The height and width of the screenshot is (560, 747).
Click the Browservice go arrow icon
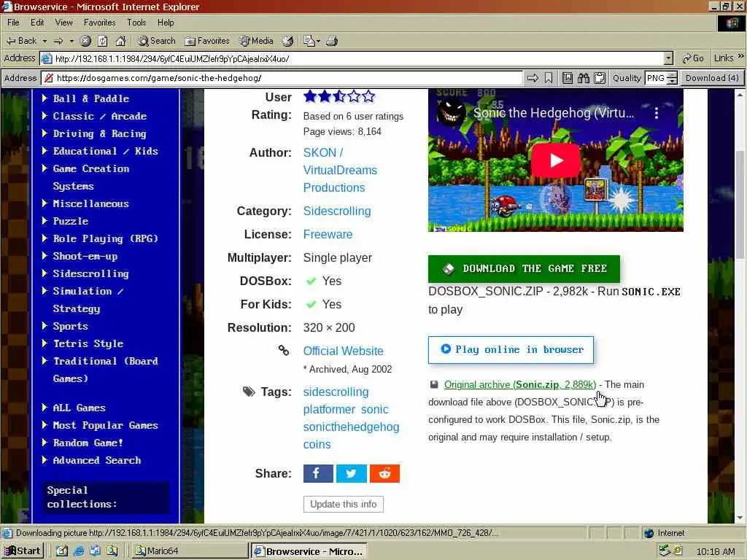pyautogui.click(x=533, y=78)
